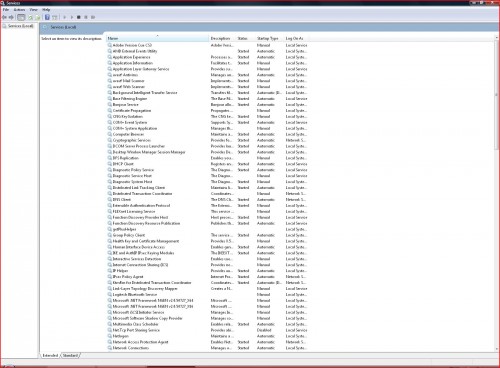This screenshot has width=500, height=368.
Task: Select the Cryptographic Services row
Action: coord(207,140)
